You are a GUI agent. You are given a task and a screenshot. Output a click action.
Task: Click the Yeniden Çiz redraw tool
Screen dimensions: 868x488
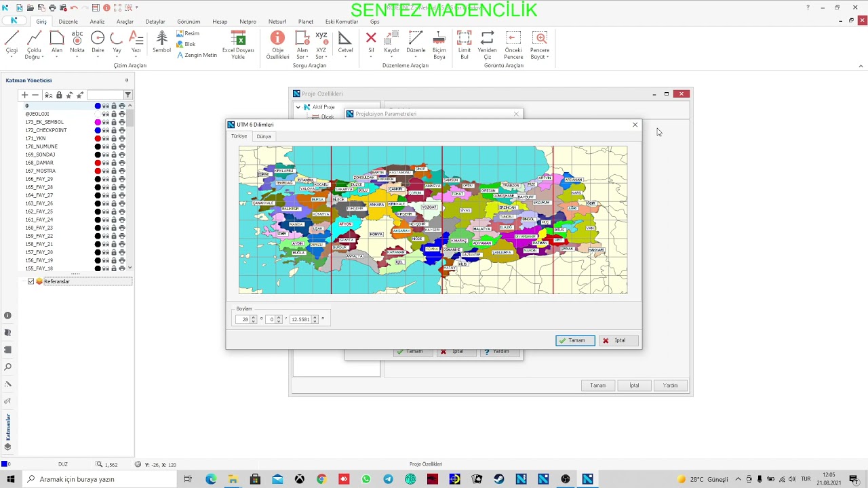tap(487, 44)
